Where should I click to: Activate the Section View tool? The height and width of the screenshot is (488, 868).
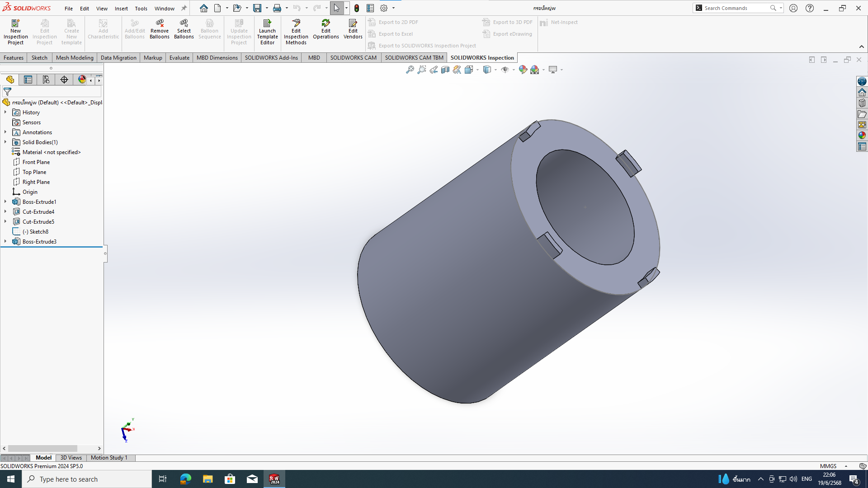[445, 70]
